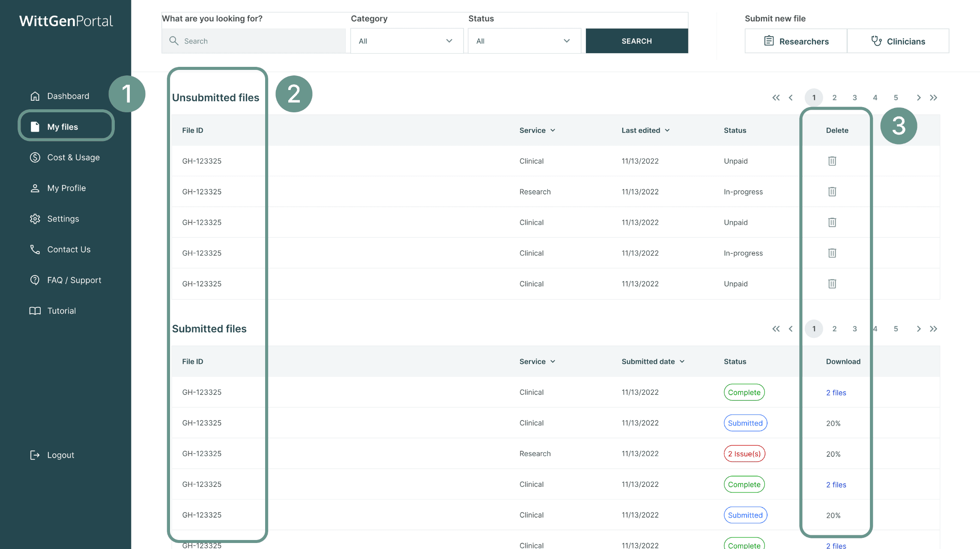
Task: Open Cost & Usage from sidebar
Action: pos(73,157)
